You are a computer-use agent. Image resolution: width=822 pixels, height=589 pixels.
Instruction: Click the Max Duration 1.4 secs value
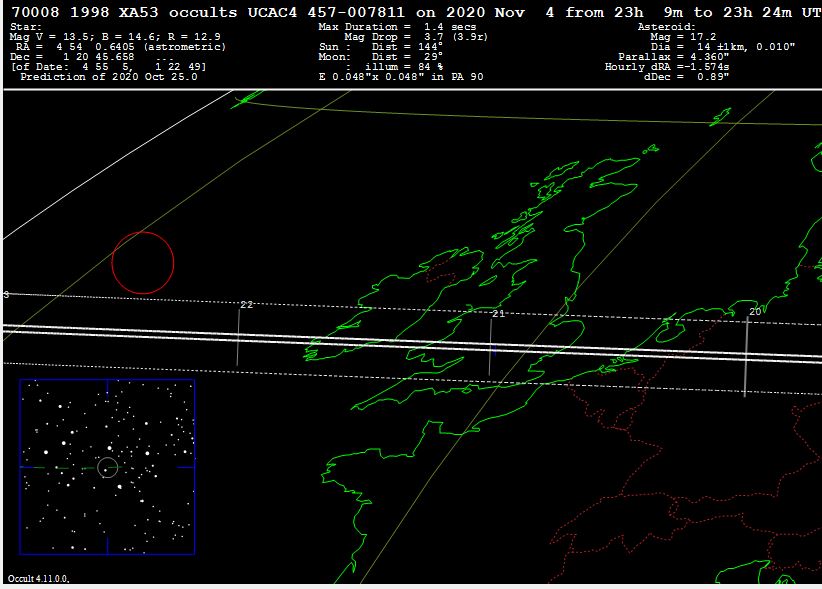(393, 27)
